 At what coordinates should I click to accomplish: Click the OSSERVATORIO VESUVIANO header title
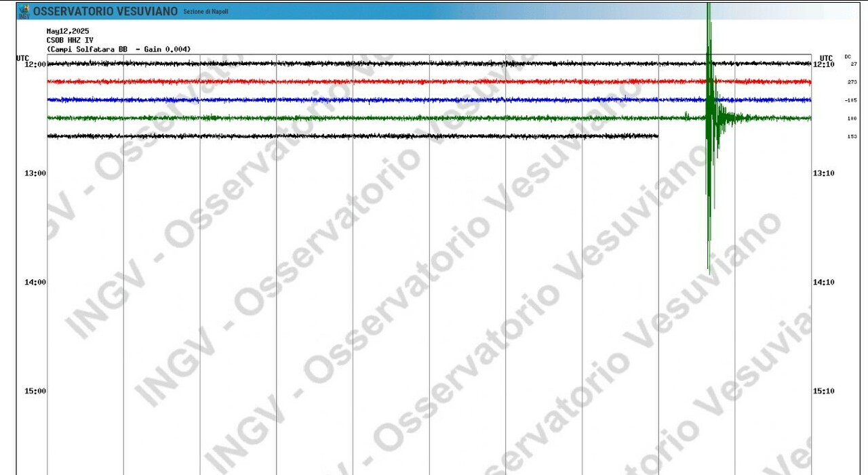click(x=106, y=12)
